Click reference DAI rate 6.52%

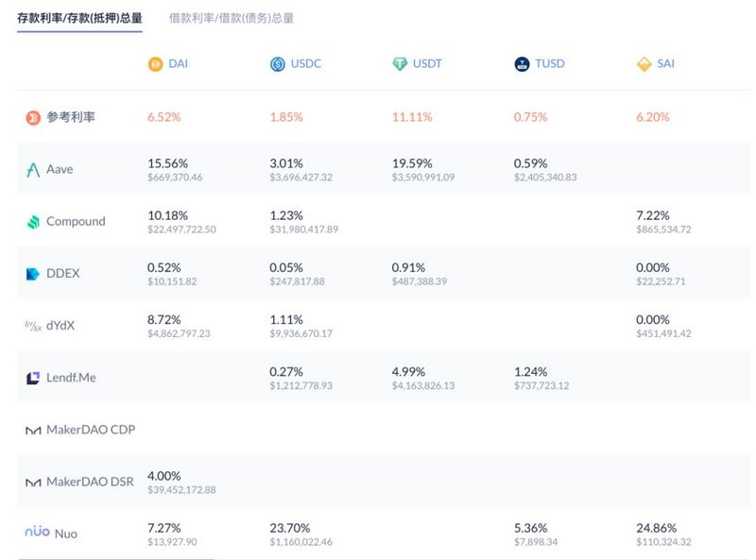click(x=163, y=117)
